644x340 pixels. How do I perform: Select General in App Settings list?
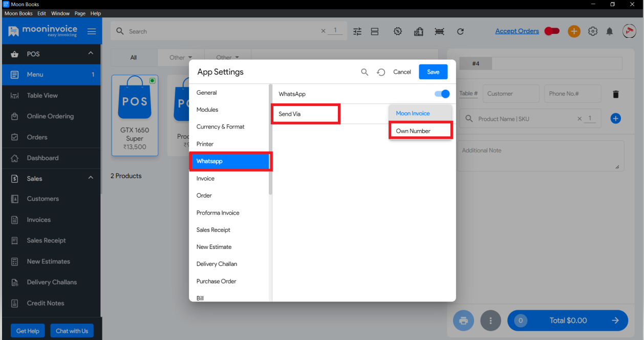229,93
